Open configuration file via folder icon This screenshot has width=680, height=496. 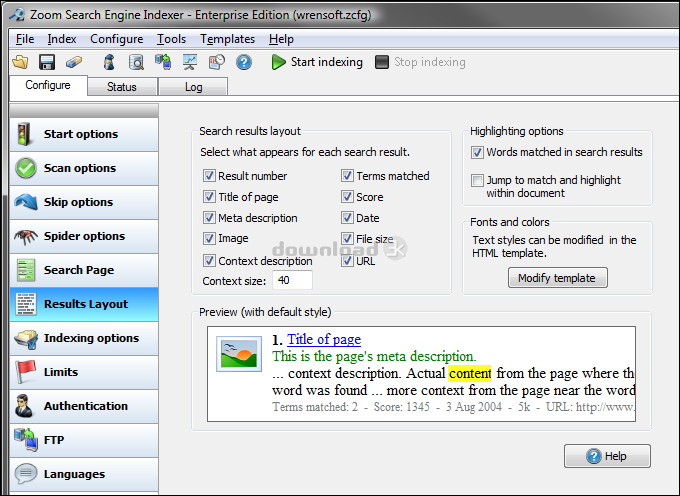point(20,62)
